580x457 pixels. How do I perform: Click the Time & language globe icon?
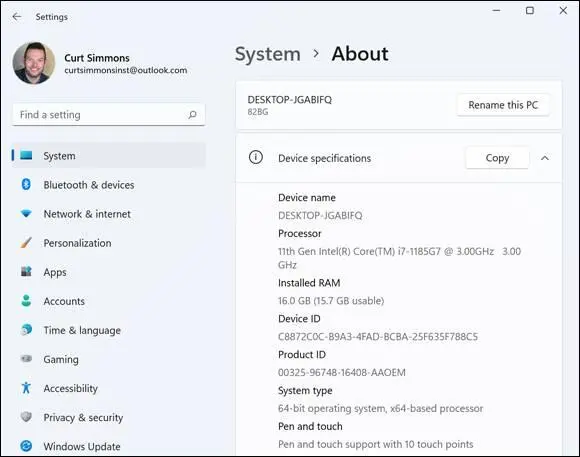tap(26, 330)
